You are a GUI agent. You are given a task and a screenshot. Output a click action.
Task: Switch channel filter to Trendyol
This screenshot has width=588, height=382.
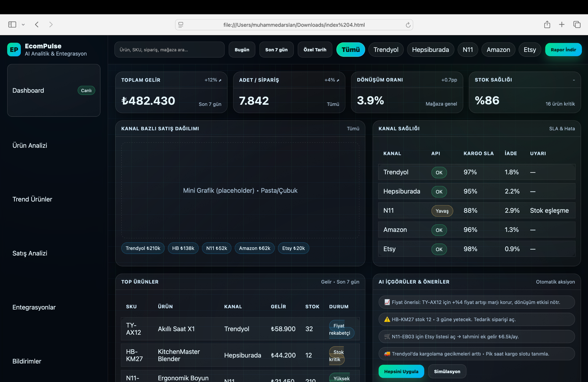[386, 50]
